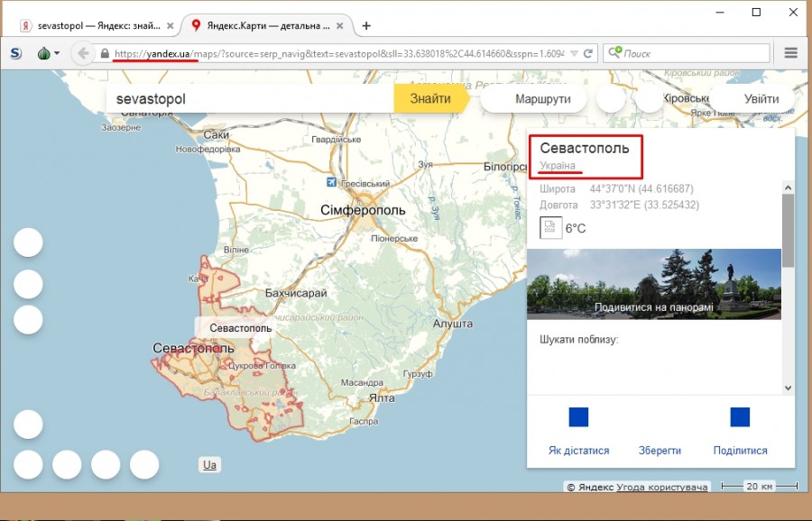
Task: Click the padlock site security icon
Action: pos(106,53)
